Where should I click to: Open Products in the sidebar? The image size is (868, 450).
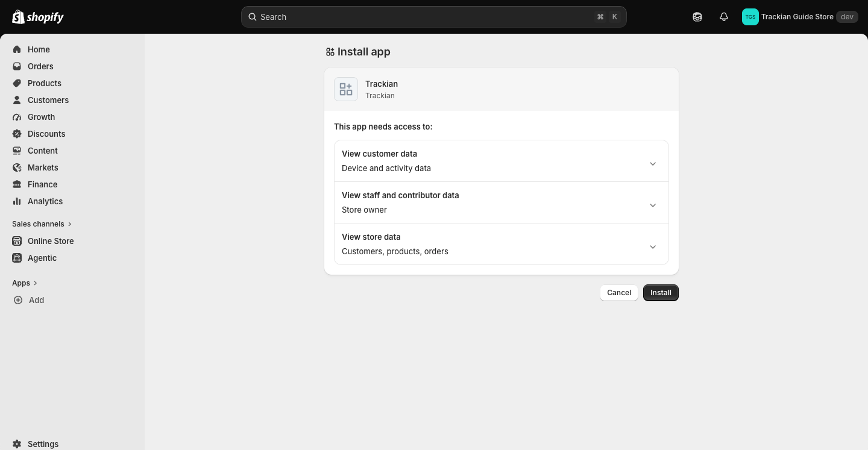72,83
